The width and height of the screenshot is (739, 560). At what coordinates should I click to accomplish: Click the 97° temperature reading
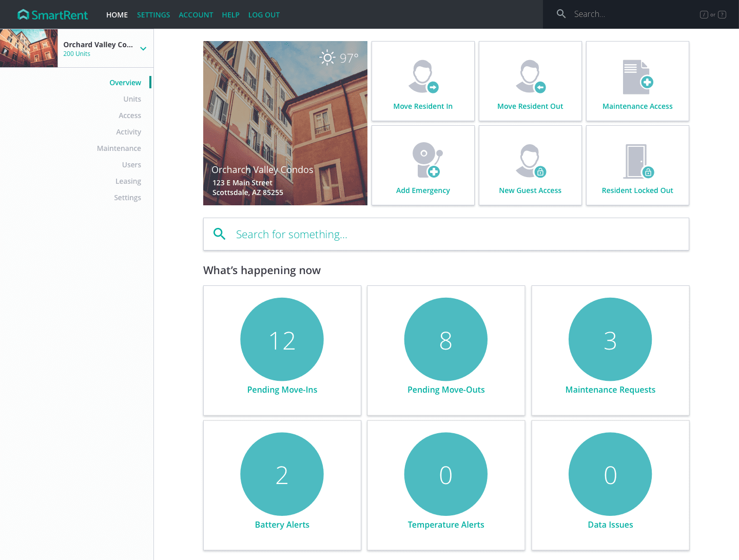pyautogui.click(x=349, y=58)
